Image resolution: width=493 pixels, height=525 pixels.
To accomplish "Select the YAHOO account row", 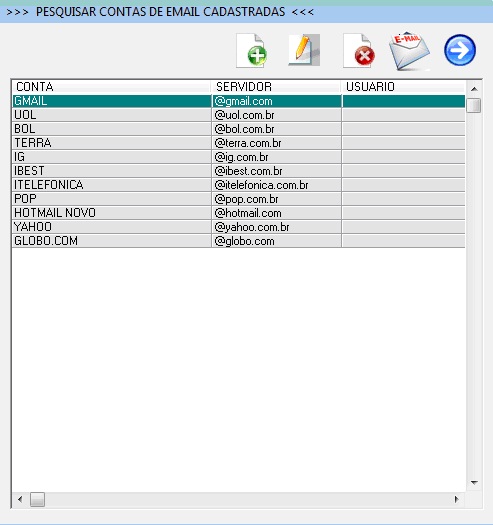I will (238, 227).
